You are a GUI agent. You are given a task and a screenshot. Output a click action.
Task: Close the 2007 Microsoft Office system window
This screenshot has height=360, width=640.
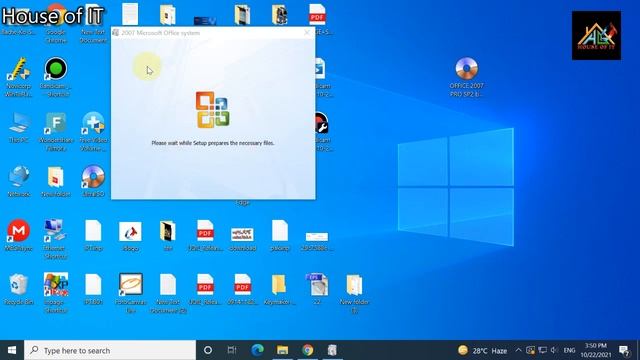click(x=307, y=33)
